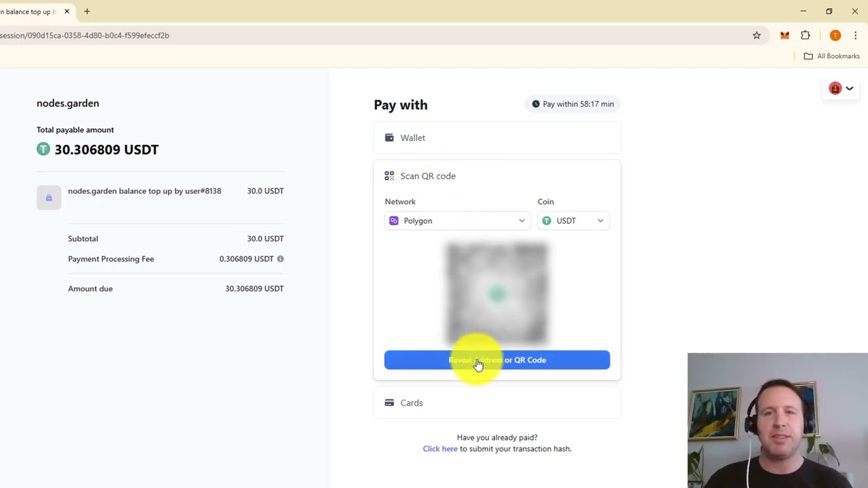The width and height of the screenshot is (868, 488).
Task: Click the lock item icon for top up
Action: [49, 197]
